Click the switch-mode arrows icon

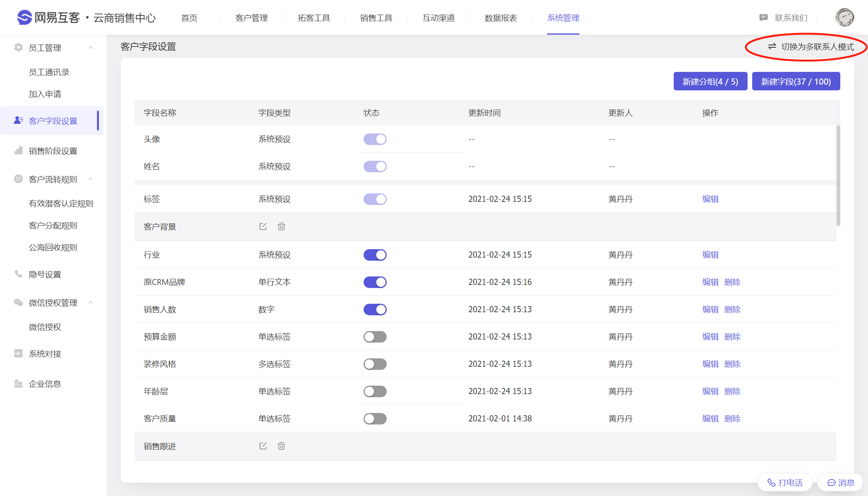[x=772, y=47]
